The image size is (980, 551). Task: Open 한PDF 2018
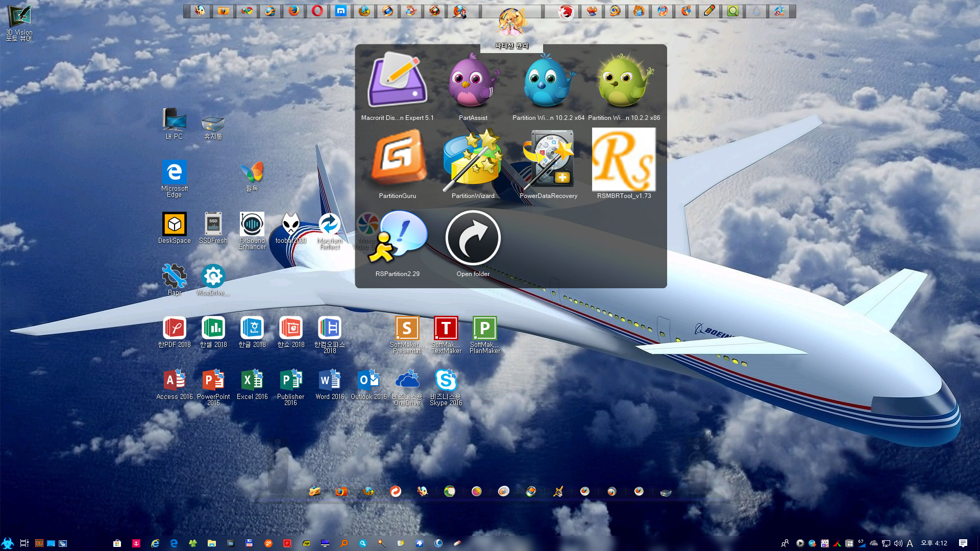tap(174, 332)
